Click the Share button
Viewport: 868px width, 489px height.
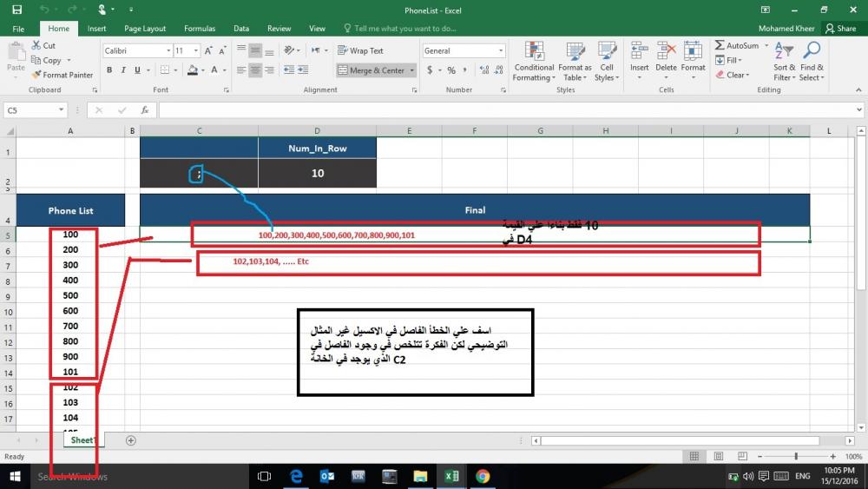click(840, 29)
